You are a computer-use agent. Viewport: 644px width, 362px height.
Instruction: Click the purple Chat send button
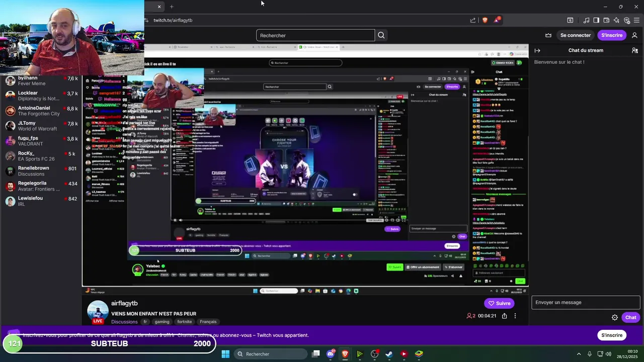pyautogui.click(x=631, y=317)
